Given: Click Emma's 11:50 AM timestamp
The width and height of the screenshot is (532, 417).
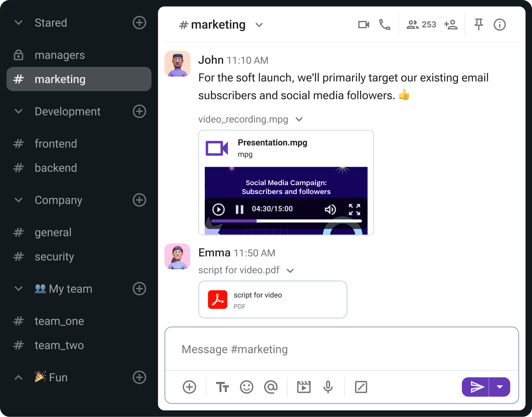Looking at the screenshot, I should click(255, 253).
